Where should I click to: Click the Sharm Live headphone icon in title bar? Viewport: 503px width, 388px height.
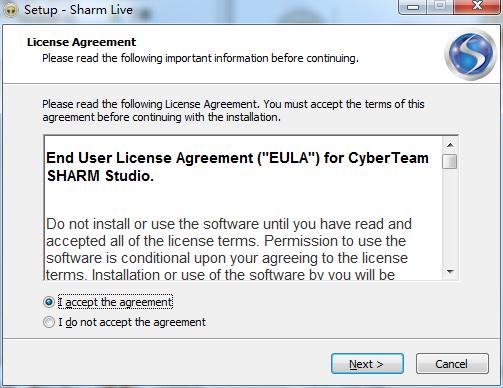point(10,9)
